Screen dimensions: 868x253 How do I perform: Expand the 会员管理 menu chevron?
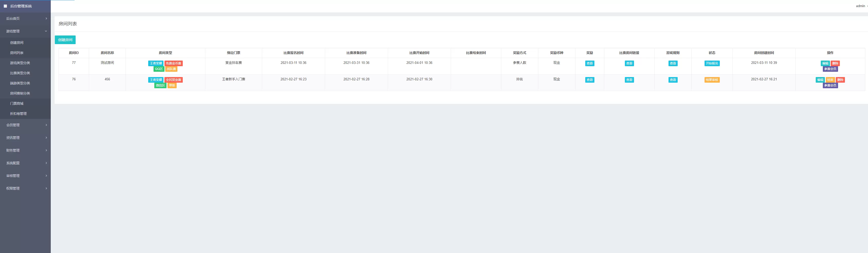point(46,125)
